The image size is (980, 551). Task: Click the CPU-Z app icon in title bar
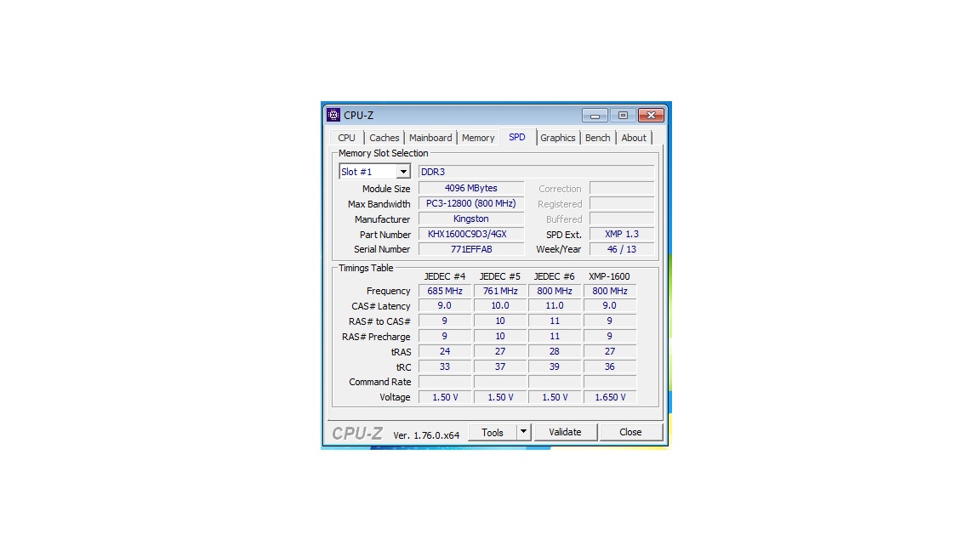[333, 115]
